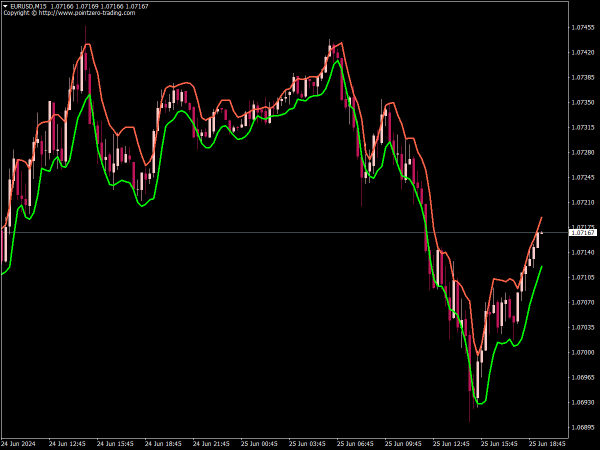Viewport: 600px width, 450px height.
Task: Click the 24 Jun 21:45 time label
Action: click(211, 444)
